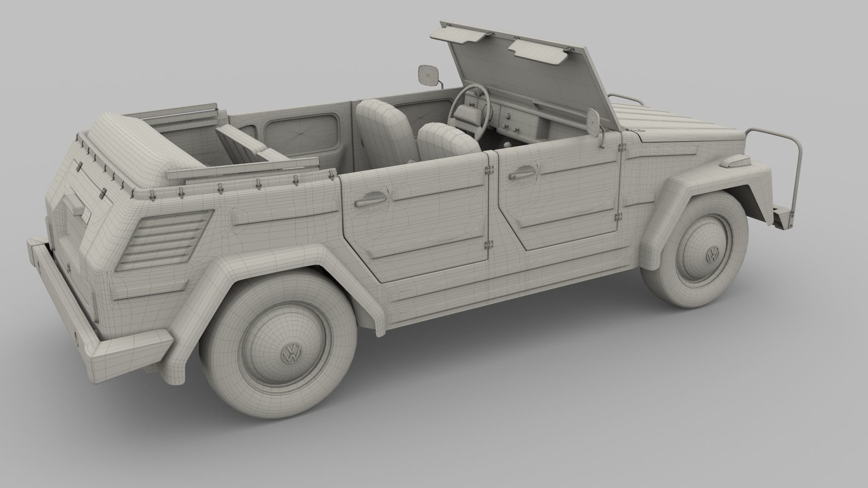The width and height of the screenshot is (868, 488).
Task: Click the rear door handle
Action: [370, 199]
